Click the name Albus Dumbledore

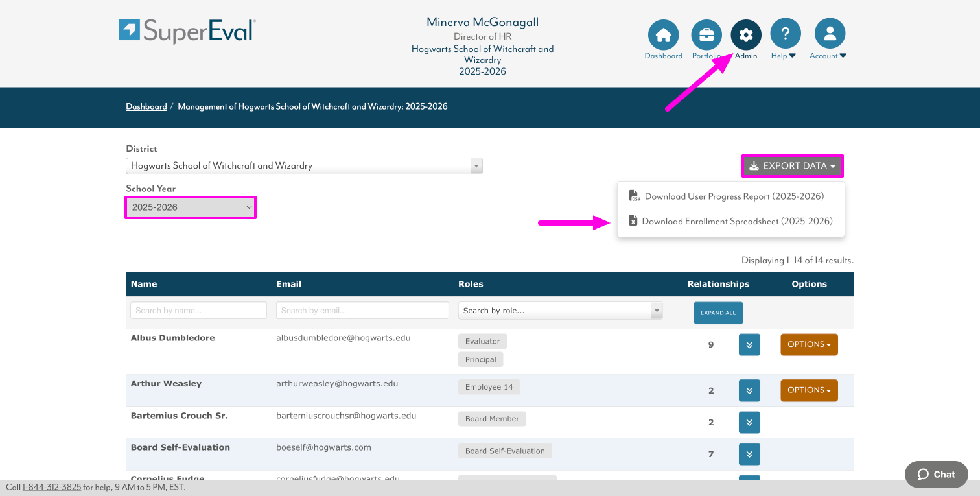point(173,338)
